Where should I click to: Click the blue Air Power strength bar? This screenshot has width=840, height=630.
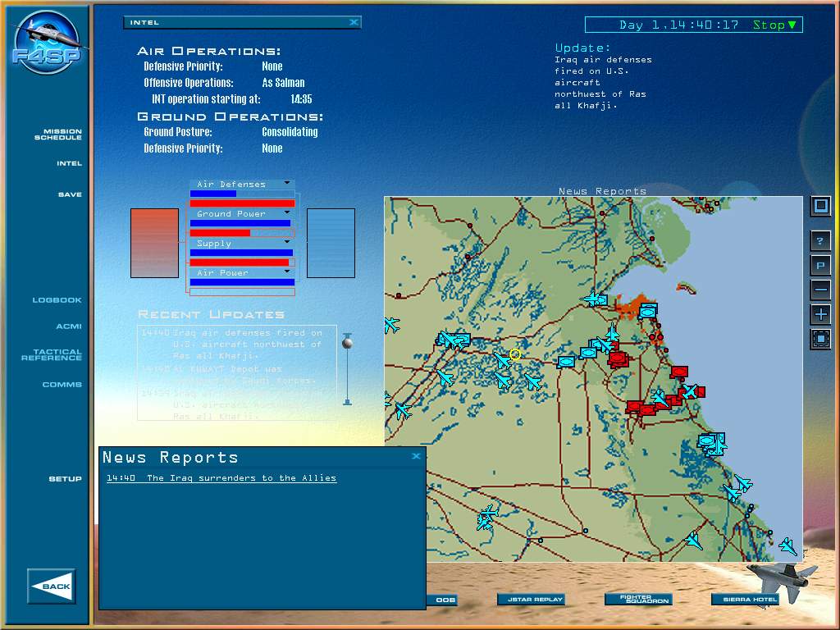242,282
